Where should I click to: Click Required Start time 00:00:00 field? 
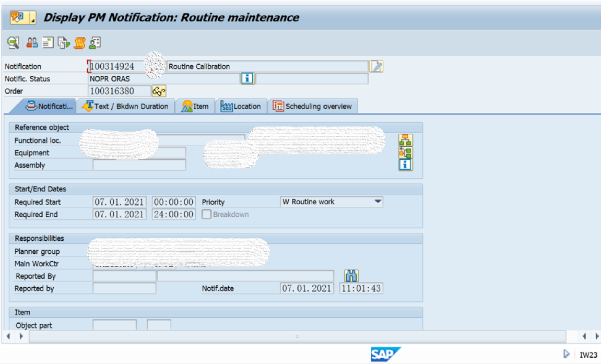pos(174,202)
